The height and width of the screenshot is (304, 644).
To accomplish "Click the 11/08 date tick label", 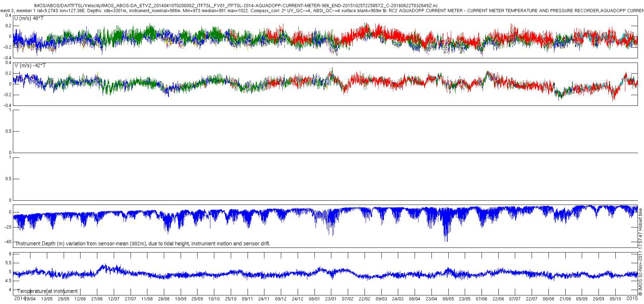I will click(147, 299).
